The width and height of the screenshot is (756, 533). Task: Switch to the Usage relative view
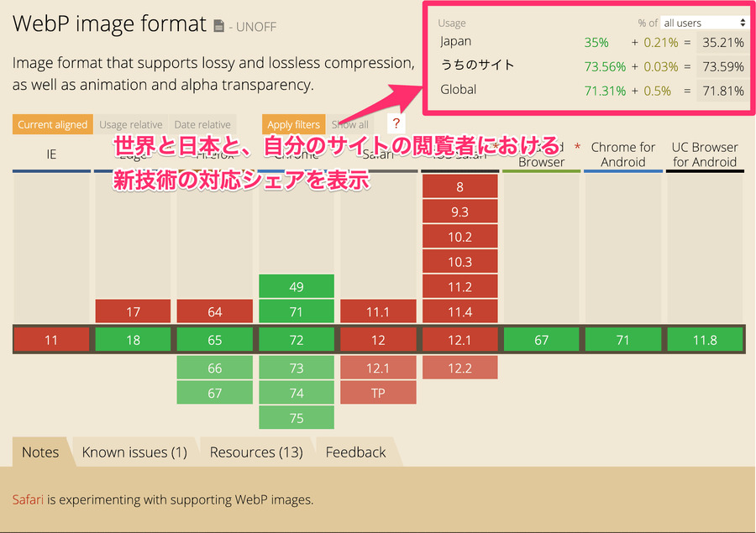131,124
